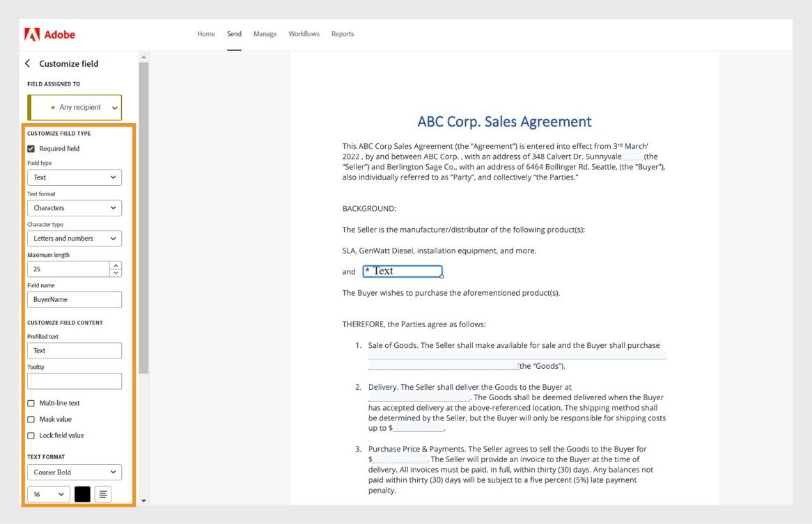This screenshot has width=812, height=524.
Task: Open the Send tab
Action: pyautogui.click(x=234, y=34)
